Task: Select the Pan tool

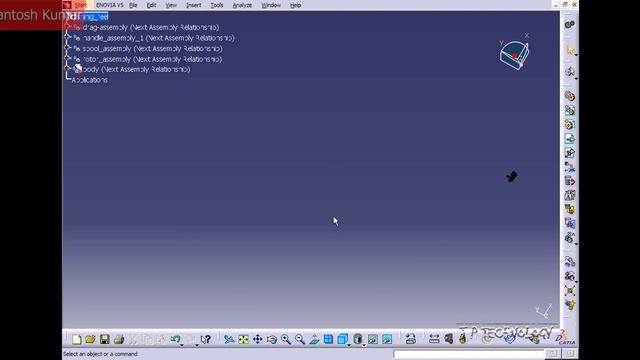Action: click(258, 339)
